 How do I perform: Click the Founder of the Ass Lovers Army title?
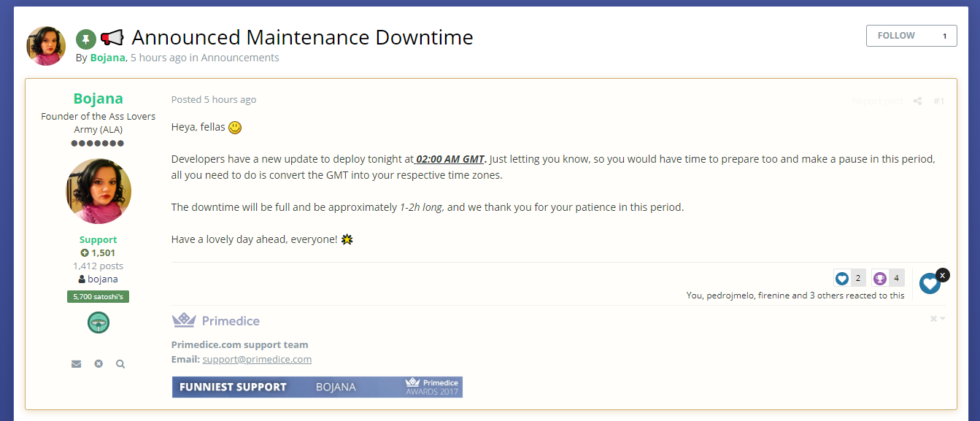(x=99, y=123)
